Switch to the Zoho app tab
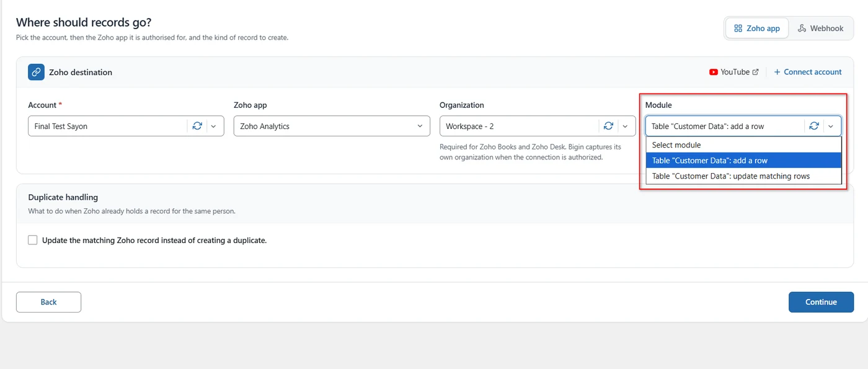Screen dimensions: 868x369 (757, 29)
